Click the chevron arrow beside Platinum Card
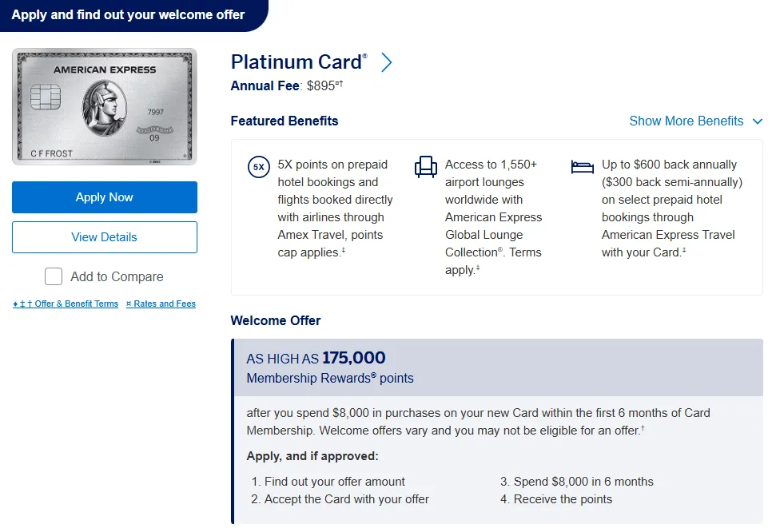 pyautogui.click(x=387, y=62)
